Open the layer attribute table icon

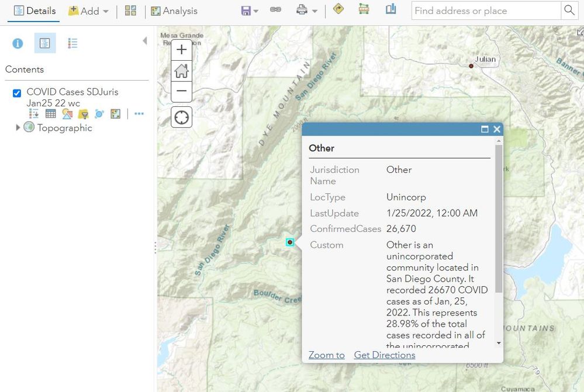pyautogui.click(x=50, y=114)
